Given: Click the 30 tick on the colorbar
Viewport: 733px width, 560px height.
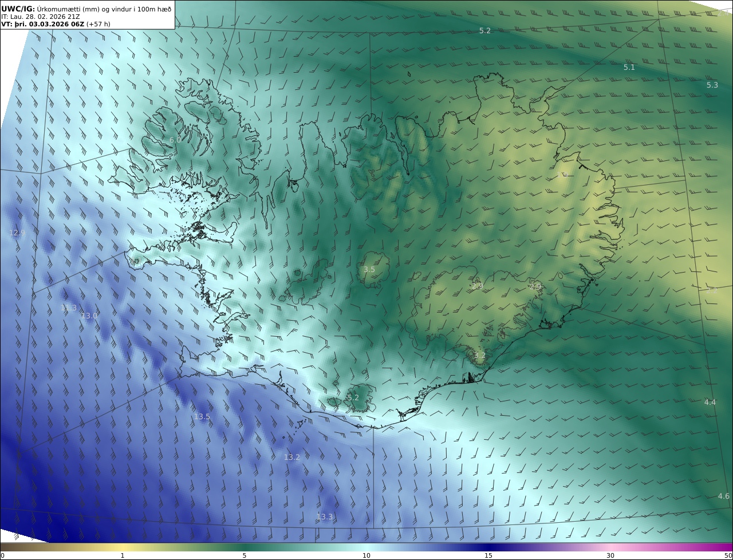Looking at the screenshot, I should (x=610, y=555).
